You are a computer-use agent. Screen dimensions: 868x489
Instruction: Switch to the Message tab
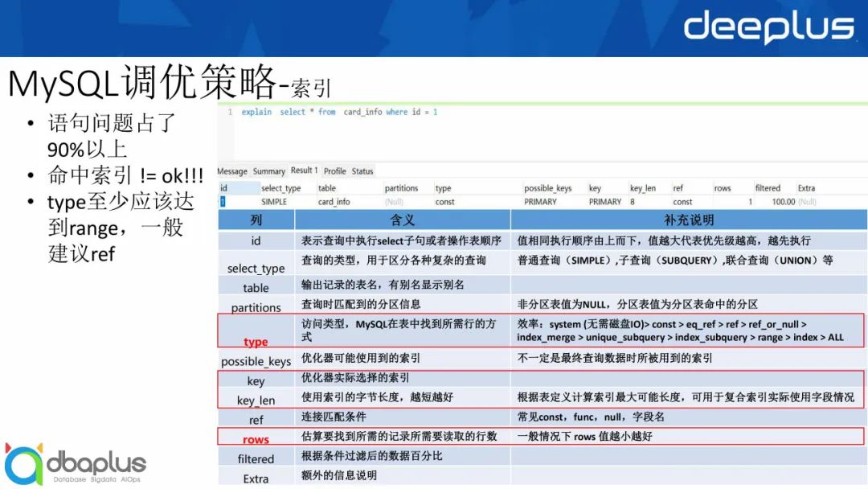coord(232,171)
